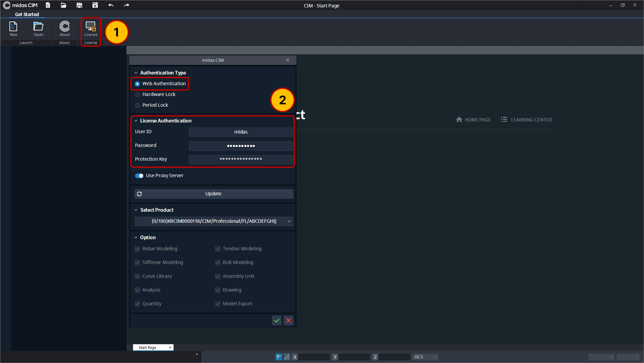Open the Select Product dropdown

tap(214, 221)
